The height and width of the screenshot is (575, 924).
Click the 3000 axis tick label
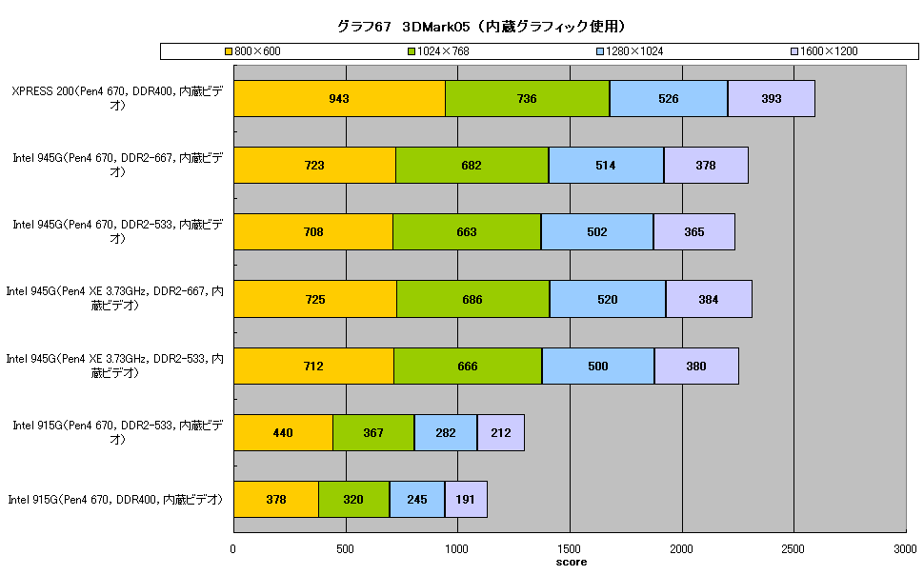(x=905, y=549)
